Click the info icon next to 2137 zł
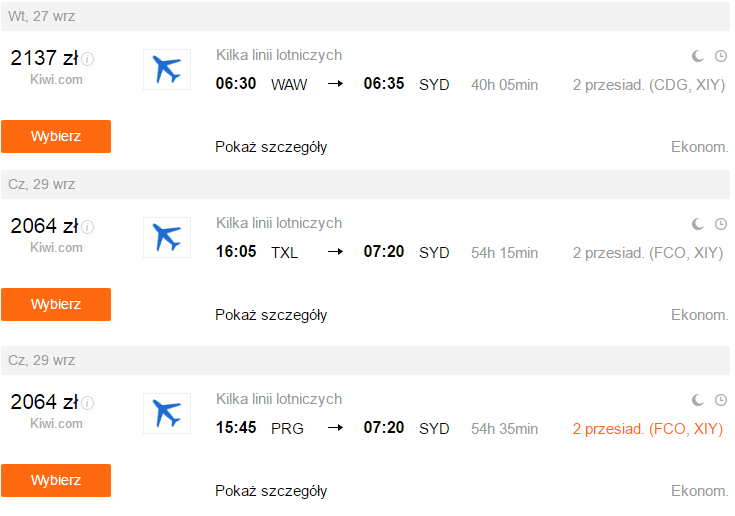This screenshot has height=516, width=735. (88, 59)
